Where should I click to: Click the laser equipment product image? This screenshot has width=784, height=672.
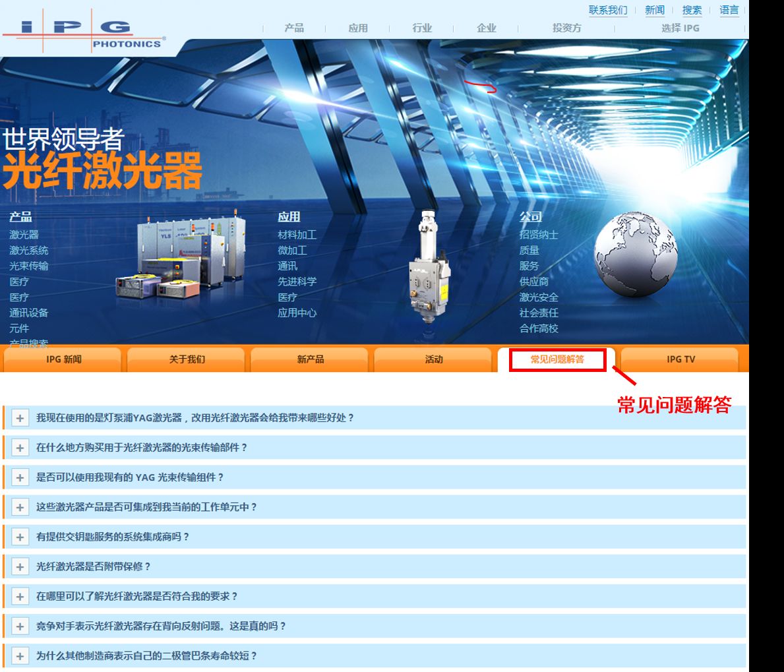181,255
